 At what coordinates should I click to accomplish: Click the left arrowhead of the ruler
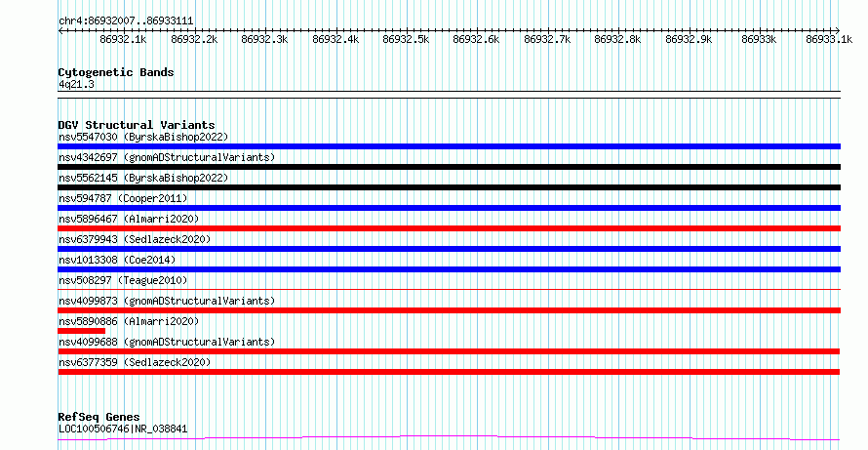pos(60,31)
